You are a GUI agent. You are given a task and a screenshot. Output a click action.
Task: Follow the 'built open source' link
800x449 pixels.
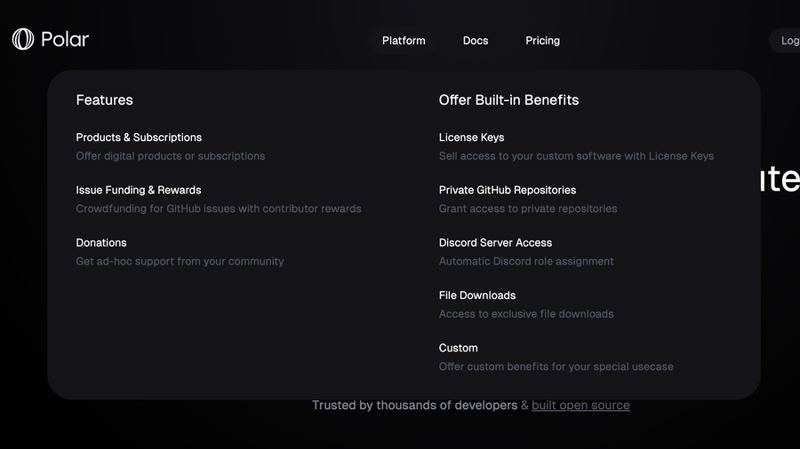580,405
